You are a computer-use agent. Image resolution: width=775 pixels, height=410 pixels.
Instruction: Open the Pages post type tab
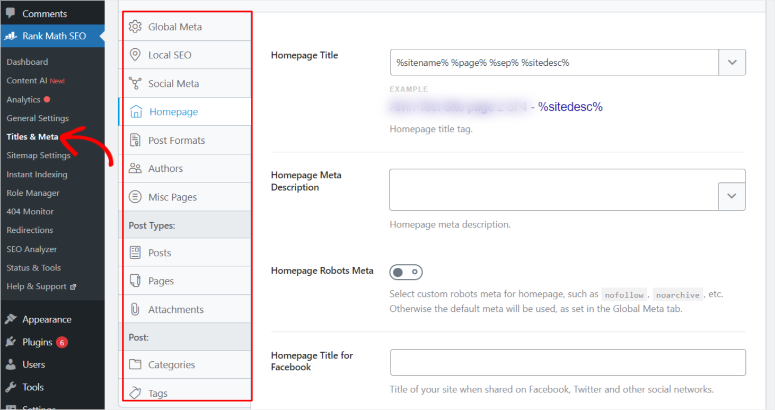[186, 281]
